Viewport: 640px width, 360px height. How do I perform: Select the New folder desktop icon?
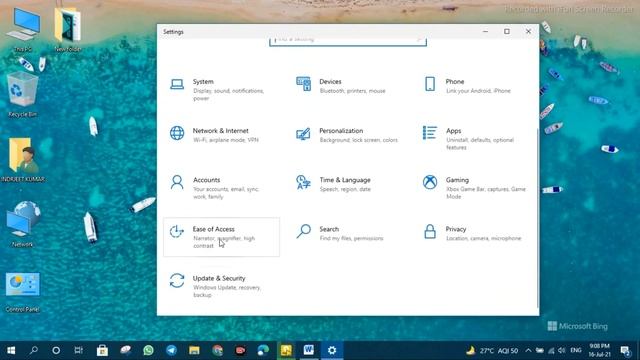[x=68, y=29]
